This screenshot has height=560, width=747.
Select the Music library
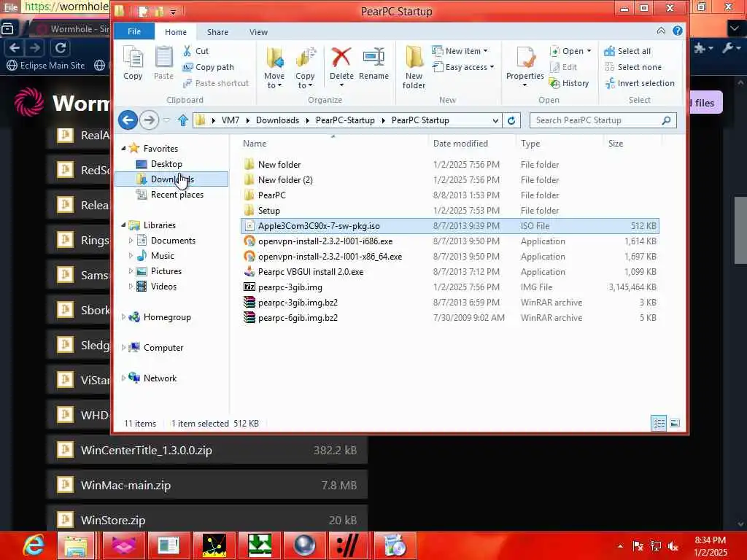(162, 256)
